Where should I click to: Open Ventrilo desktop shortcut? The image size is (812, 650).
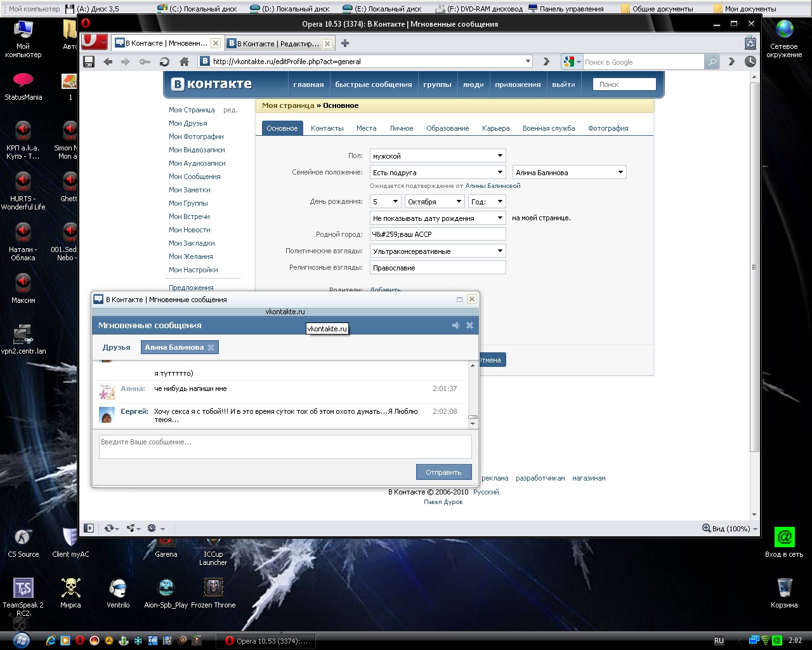[x=118, y=594]
